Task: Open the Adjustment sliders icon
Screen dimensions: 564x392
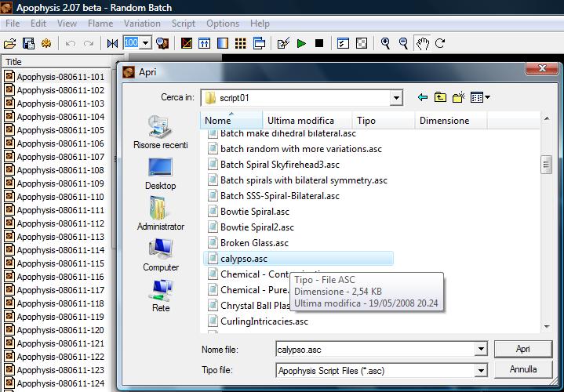Action: (204, 44)
